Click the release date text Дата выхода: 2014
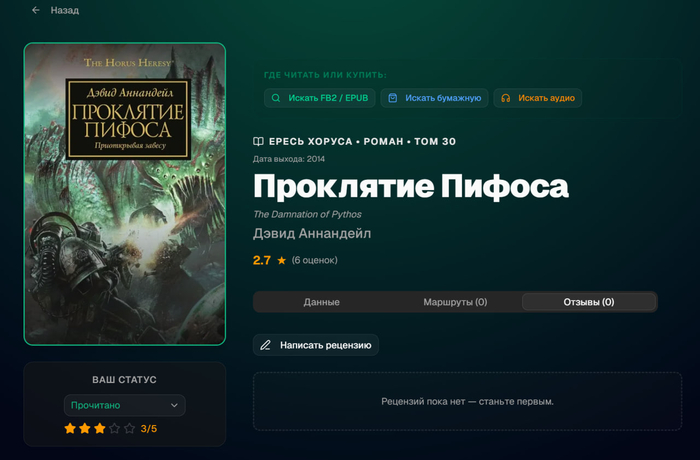The height and width of the screenshot is (460, 700). (289, 159)
